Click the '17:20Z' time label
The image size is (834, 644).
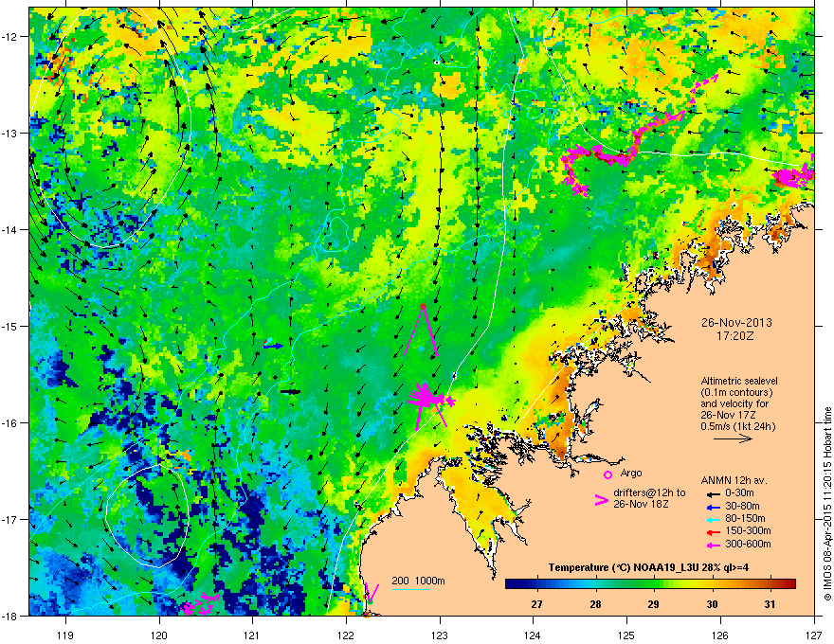click(x=735, y=336)
